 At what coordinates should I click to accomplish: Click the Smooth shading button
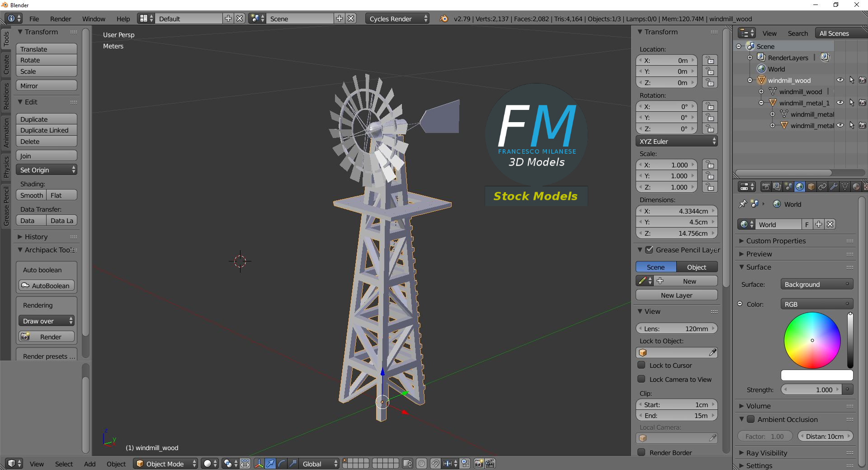(32, 195)
